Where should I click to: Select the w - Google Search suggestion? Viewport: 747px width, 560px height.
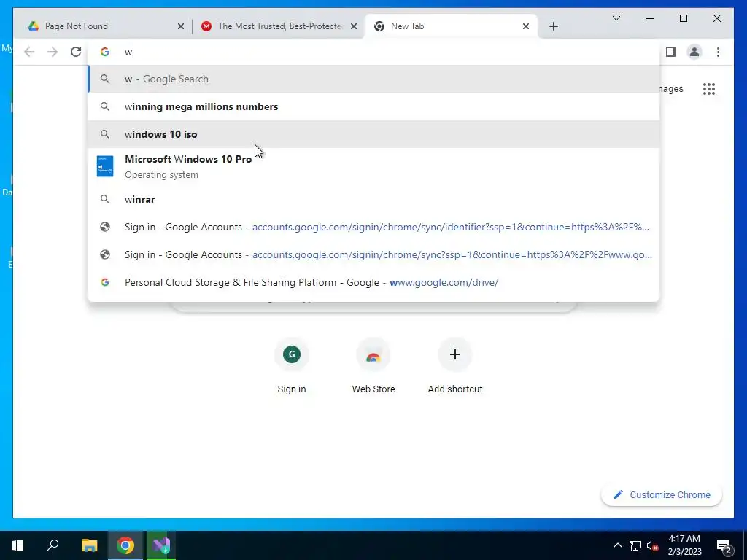(373, 79)
